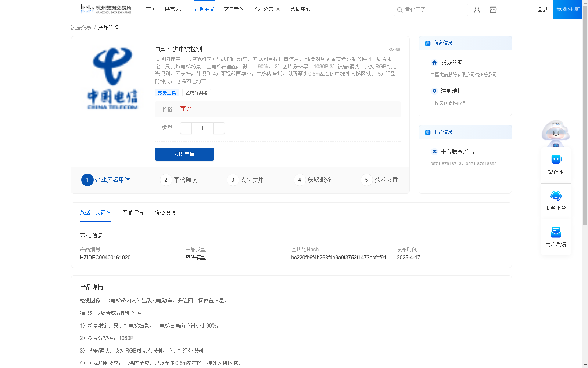
Task: Focus the 量化因子 search box
Action: click(x=431, y=10)
